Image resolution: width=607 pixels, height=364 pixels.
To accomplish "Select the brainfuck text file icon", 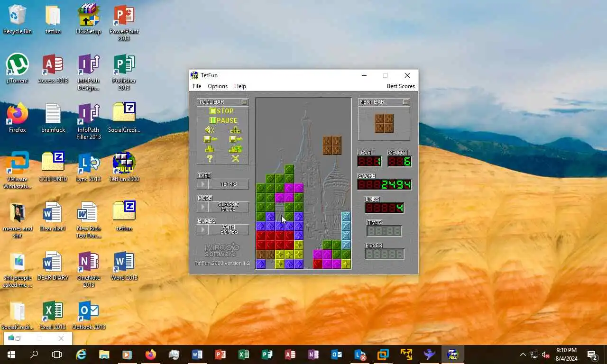I will (x=53, y=118).
